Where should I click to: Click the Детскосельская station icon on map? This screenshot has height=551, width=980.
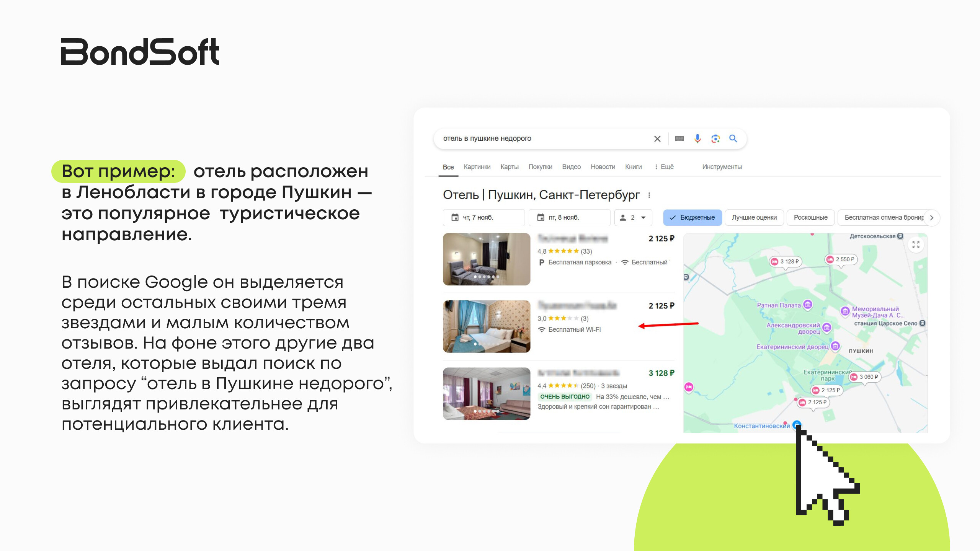900,236
